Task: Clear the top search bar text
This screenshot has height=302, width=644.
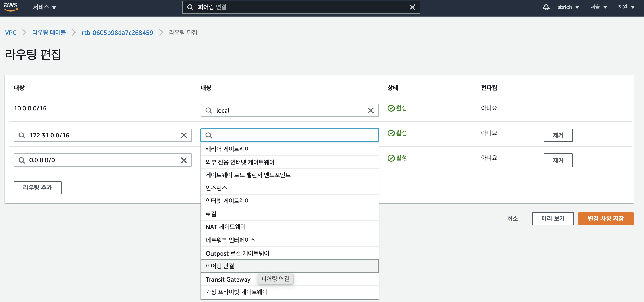Action: 412,7
